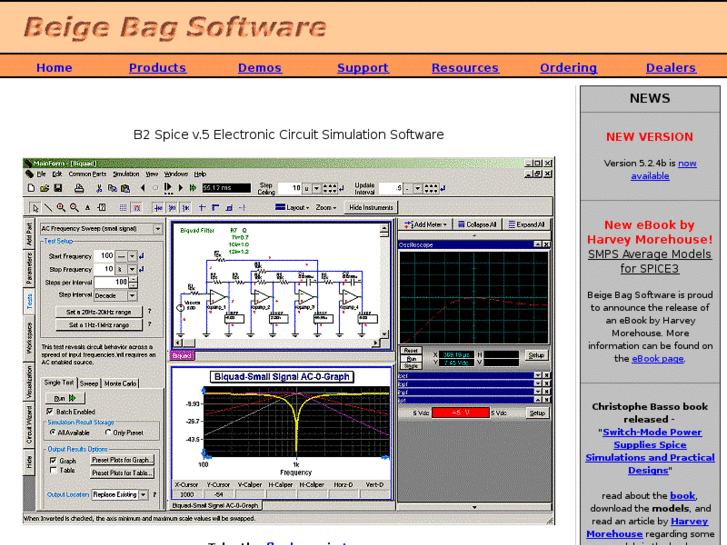
Task: Click the apply arrow beside Stop Frequency
Action: pos(141,269)
